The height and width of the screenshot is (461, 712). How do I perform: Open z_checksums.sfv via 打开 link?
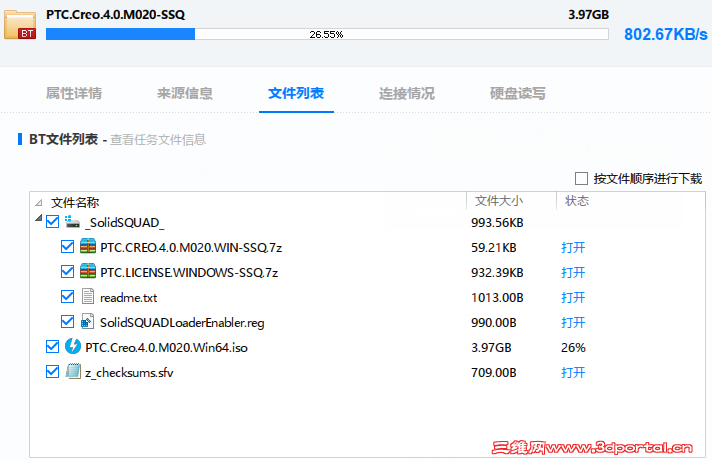573,372
